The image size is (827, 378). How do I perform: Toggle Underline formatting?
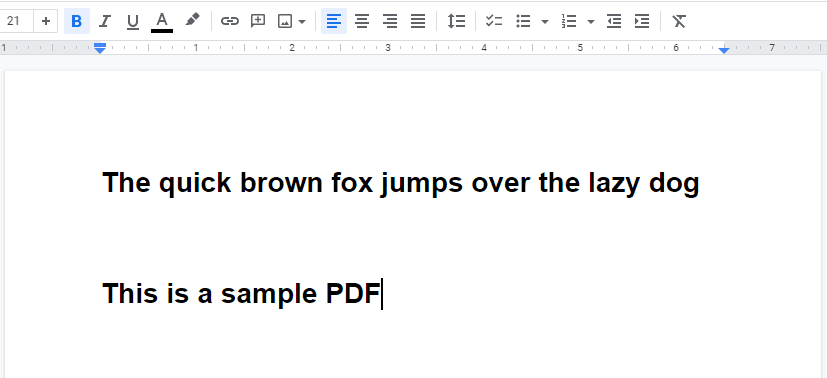pos(133,21)
